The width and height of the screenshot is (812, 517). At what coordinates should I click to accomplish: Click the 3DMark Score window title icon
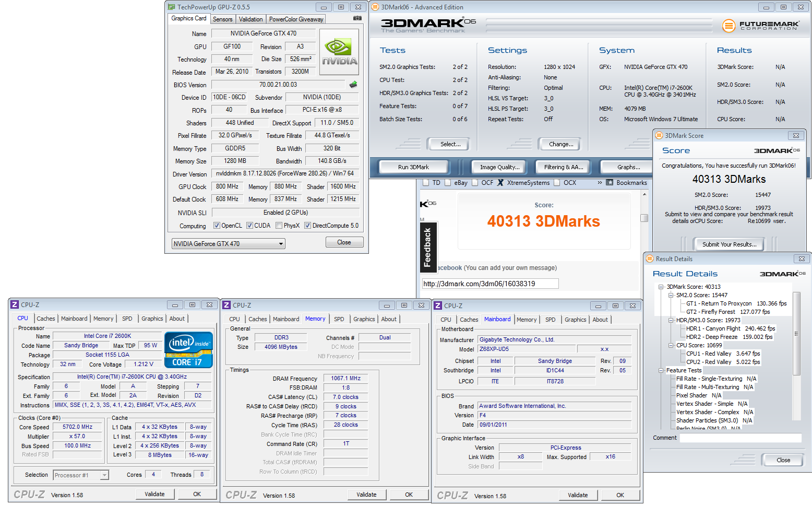pos(659,135)
